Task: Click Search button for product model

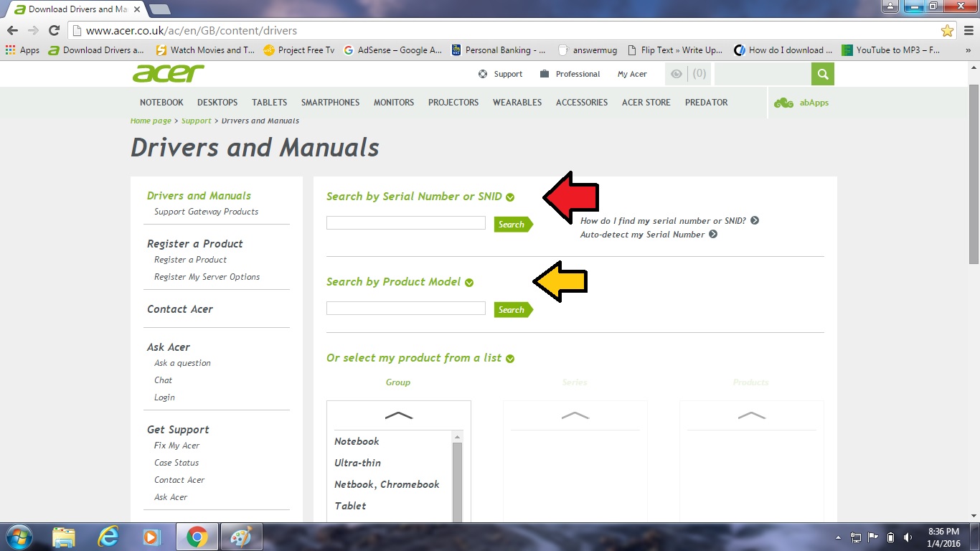Action: click(513, 310)
